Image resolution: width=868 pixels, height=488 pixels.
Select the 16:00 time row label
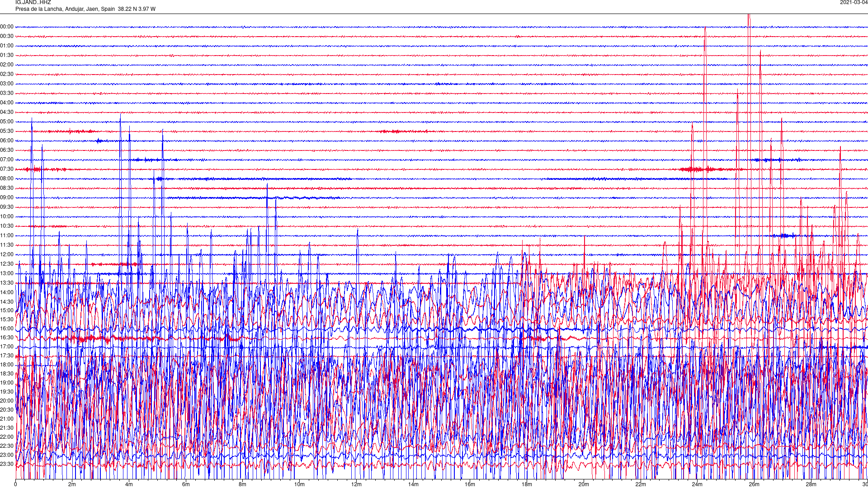coord(7,329)
